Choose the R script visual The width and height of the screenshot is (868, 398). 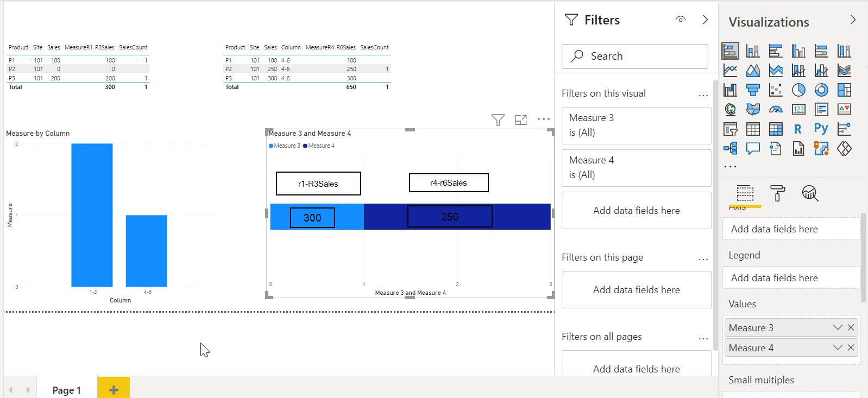[x=798, y=129]
